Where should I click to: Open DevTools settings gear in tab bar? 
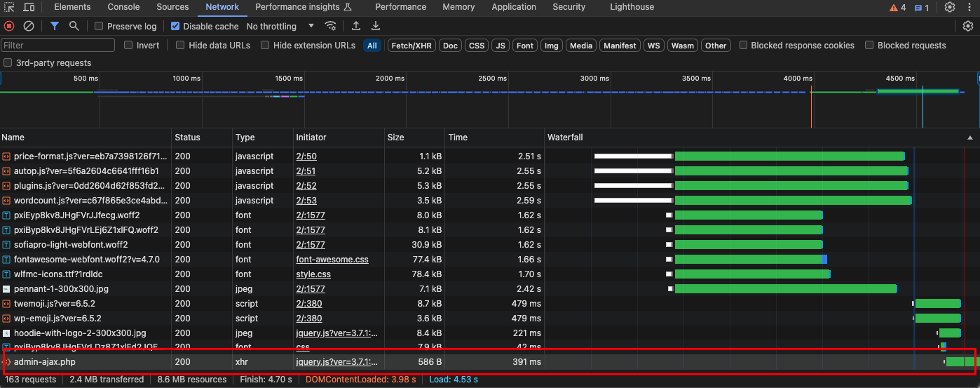(950, 7)
